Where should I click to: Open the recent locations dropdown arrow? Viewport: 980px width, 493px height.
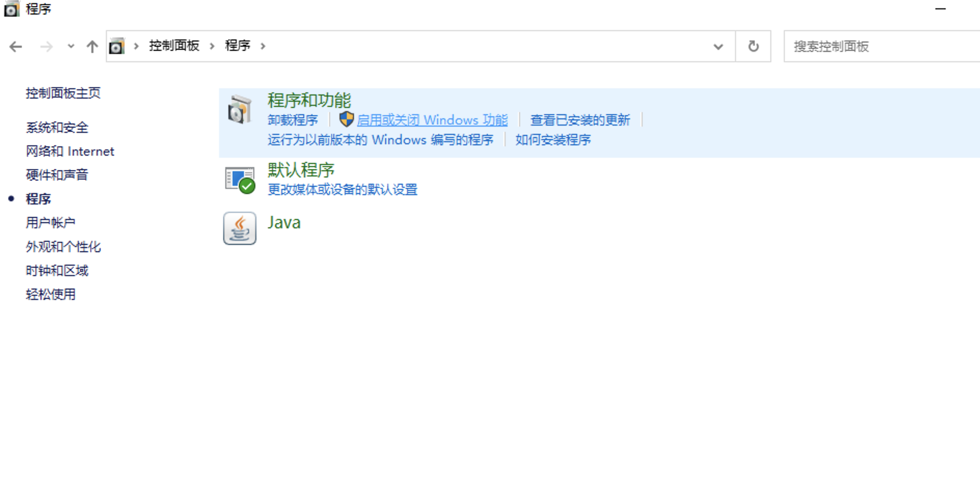coord(71,46)
